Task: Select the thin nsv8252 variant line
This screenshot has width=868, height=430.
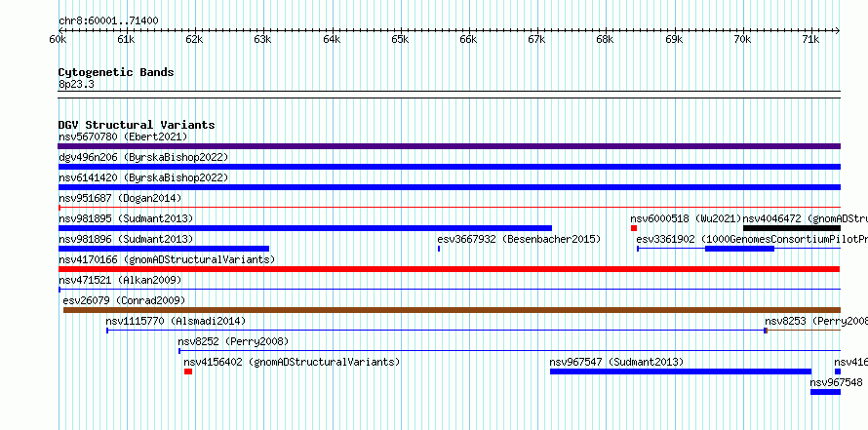Action: click(509, 351)
